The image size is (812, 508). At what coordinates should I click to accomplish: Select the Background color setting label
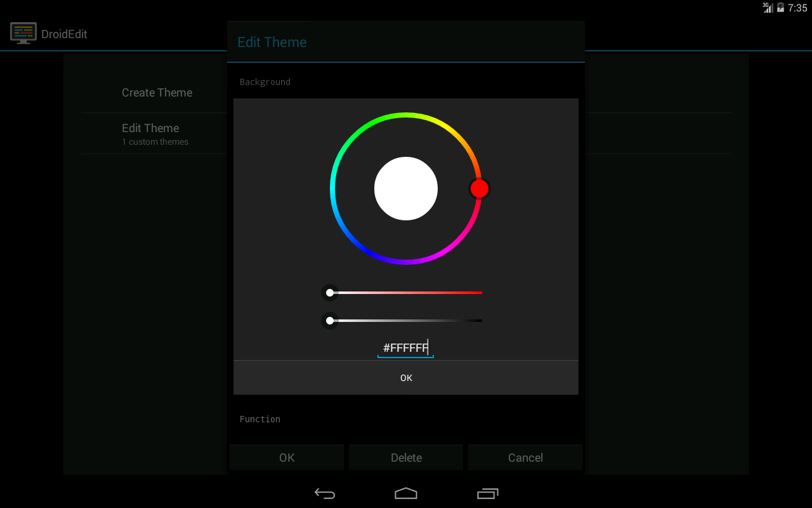pos(265,82)
